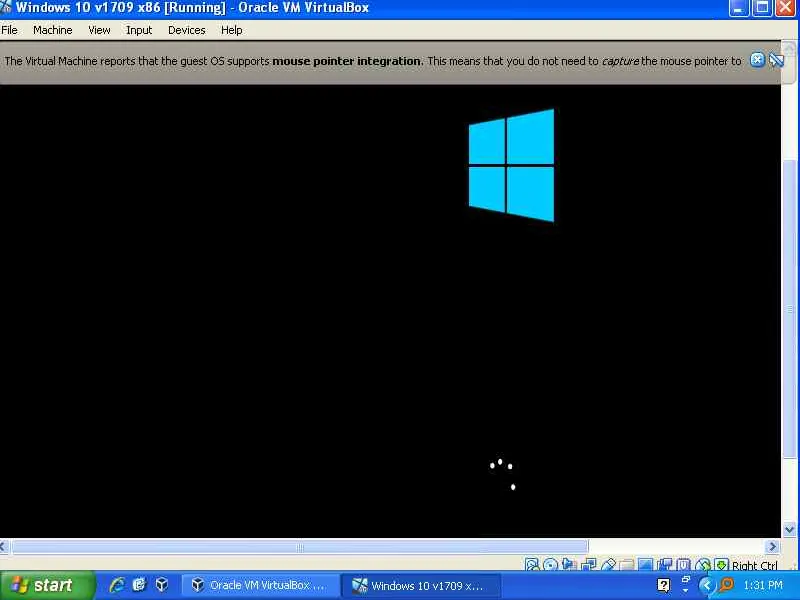Click the horizontal scrollbar right arrow
This screenshot has height=600, width=800.
(x=772, y=547)
